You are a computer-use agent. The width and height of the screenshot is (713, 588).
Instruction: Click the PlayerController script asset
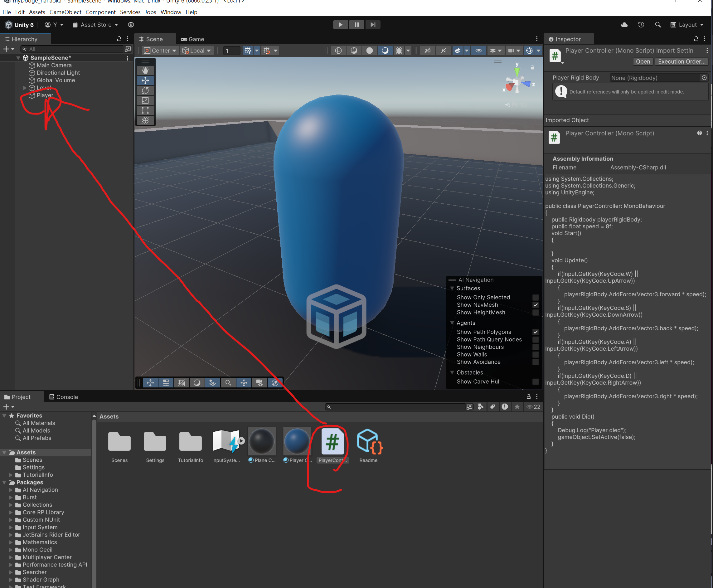332,442
